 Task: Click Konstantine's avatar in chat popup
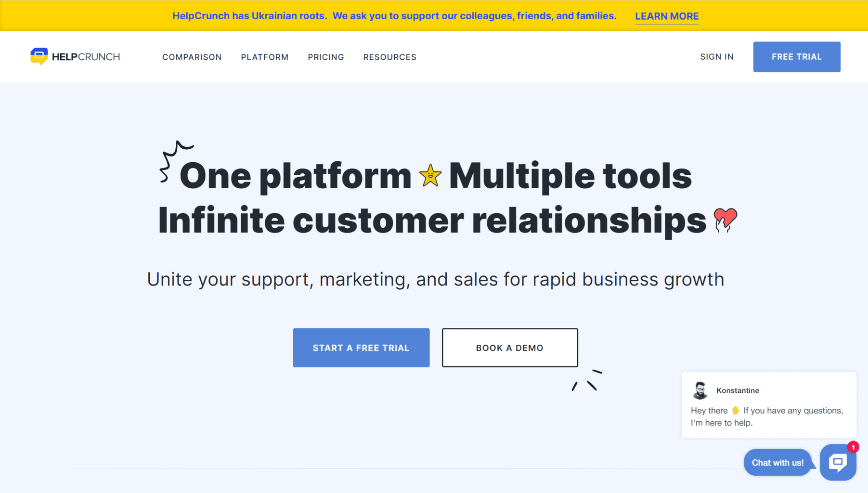(700, 390)
